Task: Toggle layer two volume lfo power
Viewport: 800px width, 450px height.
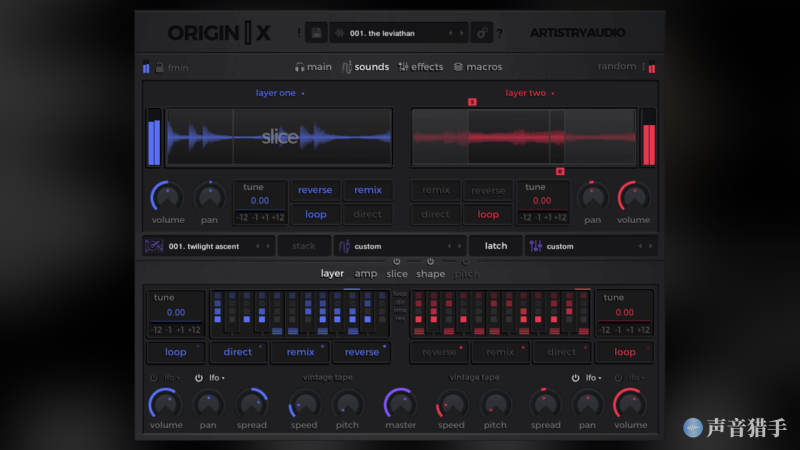Action: point(618,378)
